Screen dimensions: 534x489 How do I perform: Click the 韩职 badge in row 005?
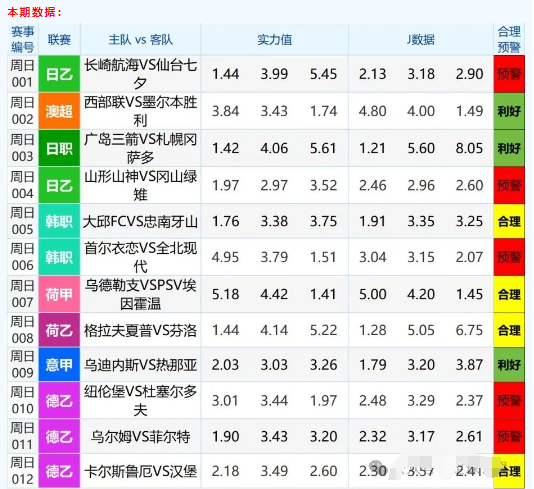[59, 221]
